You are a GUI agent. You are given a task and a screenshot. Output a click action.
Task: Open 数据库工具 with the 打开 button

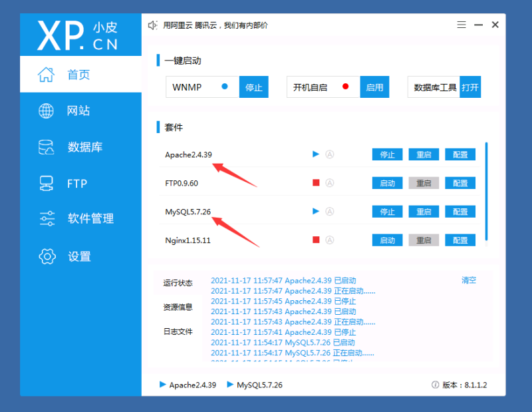click(x=470, y=87)
